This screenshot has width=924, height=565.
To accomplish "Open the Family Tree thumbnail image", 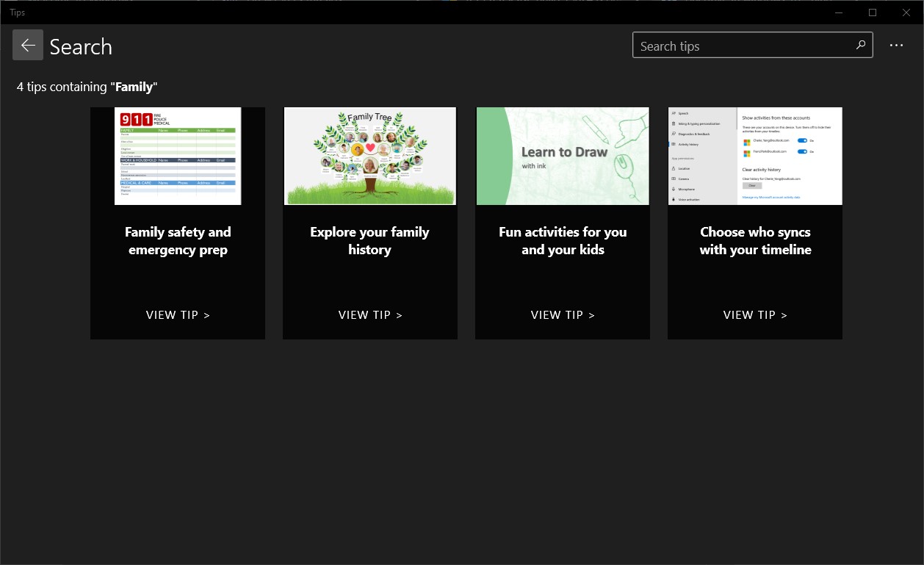I will (x=370, y=156).
